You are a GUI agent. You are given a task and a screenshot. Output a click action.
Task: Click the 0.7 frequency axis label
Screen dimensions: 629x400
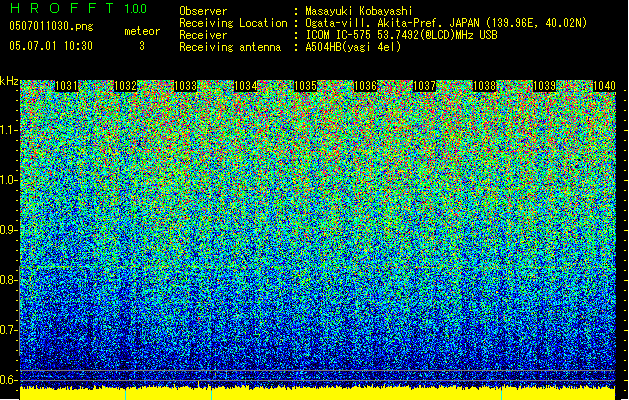(8, 330)
